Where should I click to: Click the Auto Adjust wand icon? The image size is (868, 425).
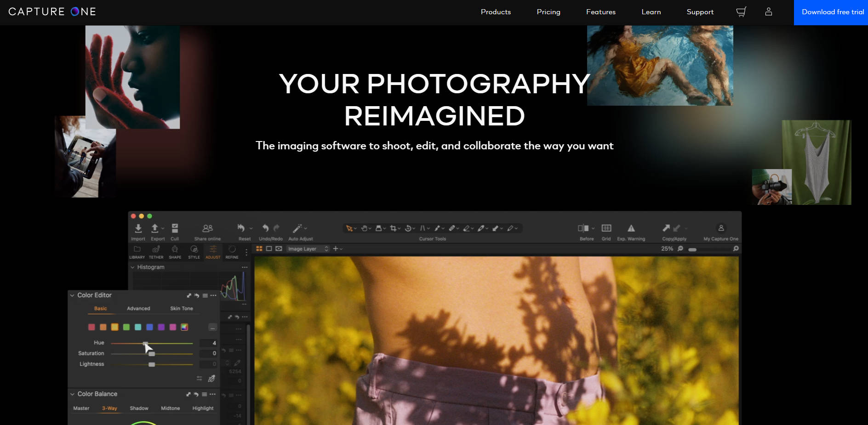tap(297, 228)
